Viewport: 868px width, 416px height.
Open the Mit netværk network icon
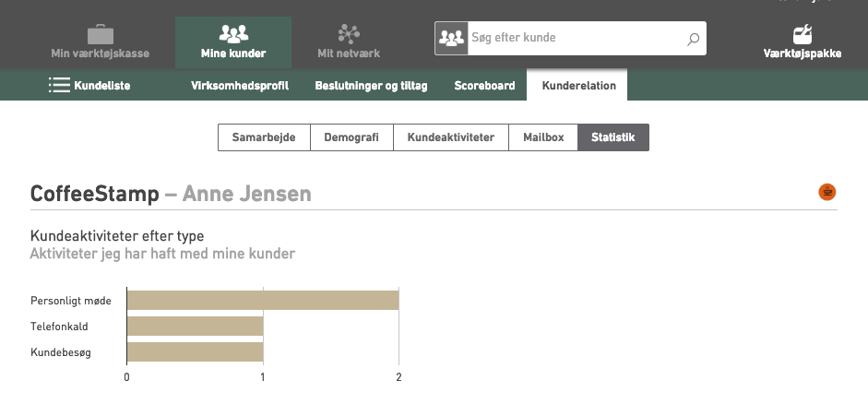tap(349, 34)
